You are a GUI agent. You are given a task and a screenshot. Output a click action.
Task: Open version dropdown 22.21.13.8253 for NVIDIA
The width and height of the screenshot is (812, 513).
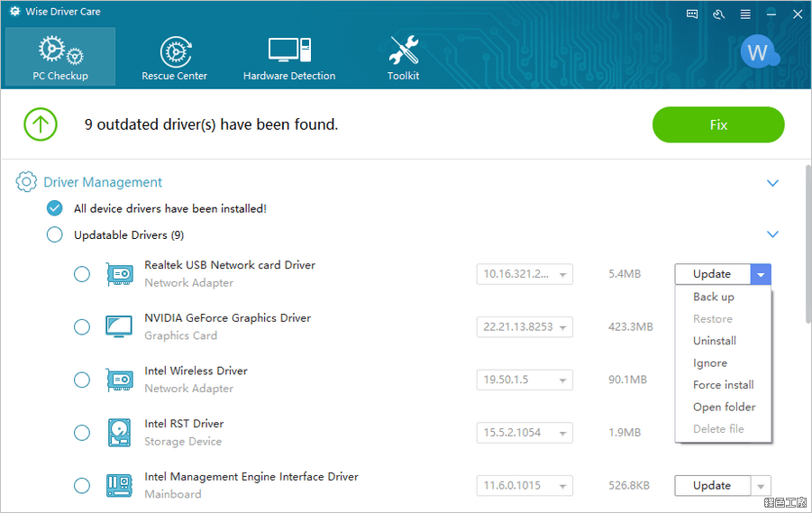coord(525,327)
